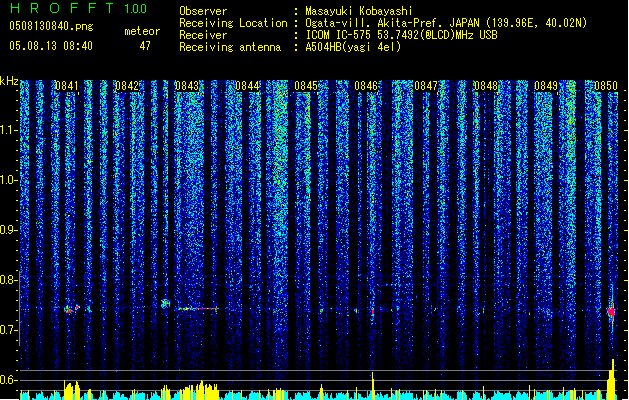Click the long horizontal echo trail after 0843
This screenshot has height=400, width=629.
point(198,309)
